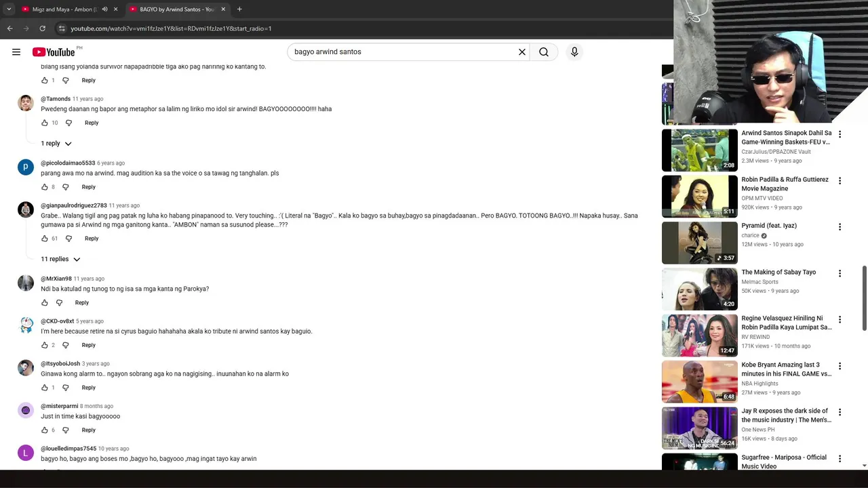
Task: Expand the 11 replies thread
Action: pos(60,259)
